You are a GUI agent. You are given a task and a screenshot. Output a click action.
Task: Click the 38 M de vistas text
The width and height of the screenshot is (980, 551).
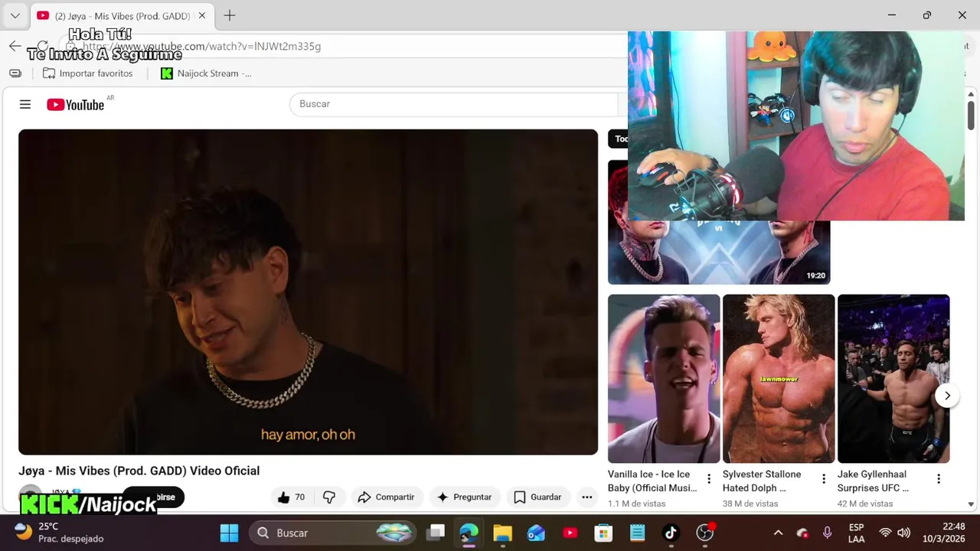pyautogui.click(x=750, y=504)
